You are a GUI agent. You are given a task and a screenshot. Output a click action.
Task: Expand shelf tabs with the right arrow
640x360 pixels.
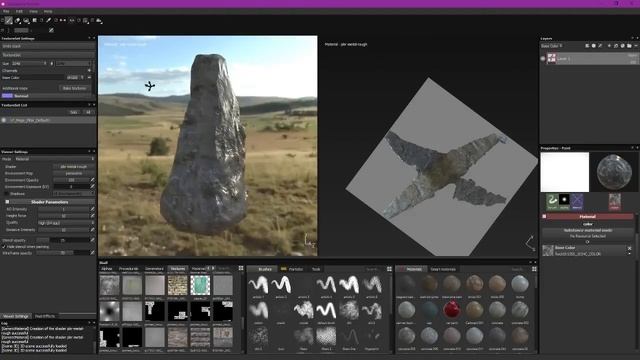[213, 269]
